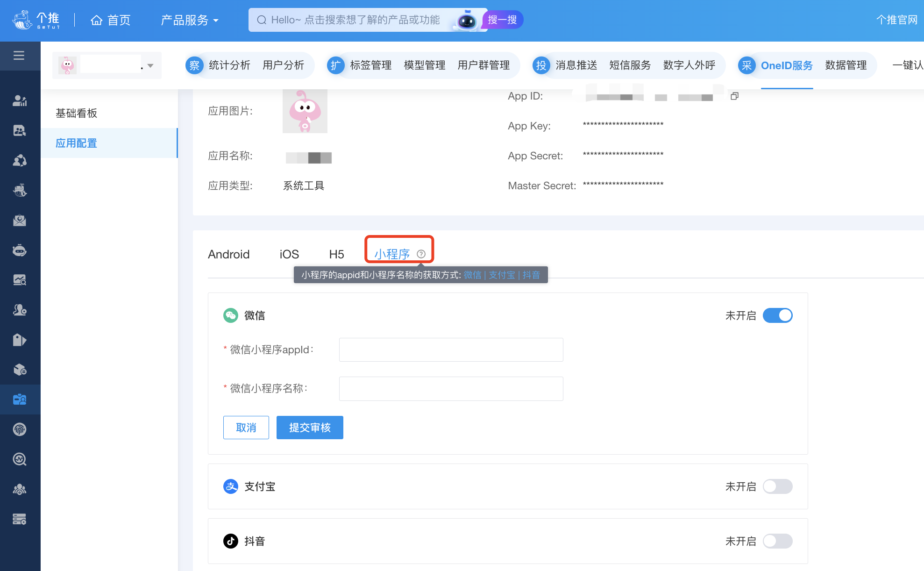Expand the 产品服务 dropdown
This screenshot has width=924, height=571.
[190, 20]
